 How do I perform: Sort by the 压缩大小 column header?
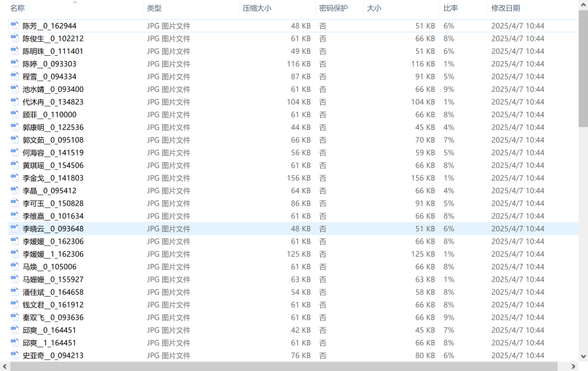(257, 9)
